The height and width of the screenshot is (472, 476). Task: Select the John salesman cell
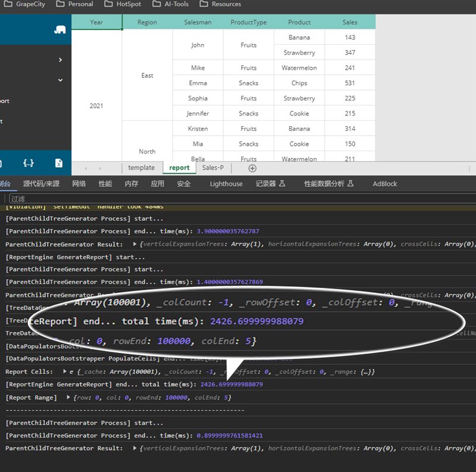198,45
